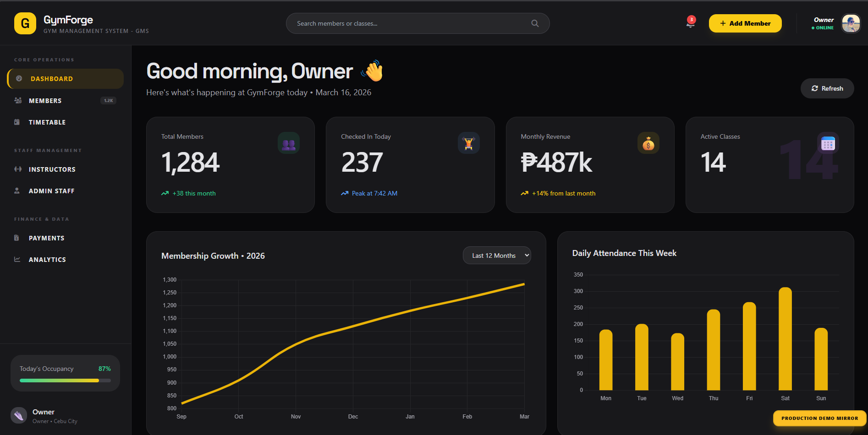Click the blue trend arrow beside Peak at 7:42 AM
The width and height of the screenshot is (868, 435).
(x=345, y=193)
